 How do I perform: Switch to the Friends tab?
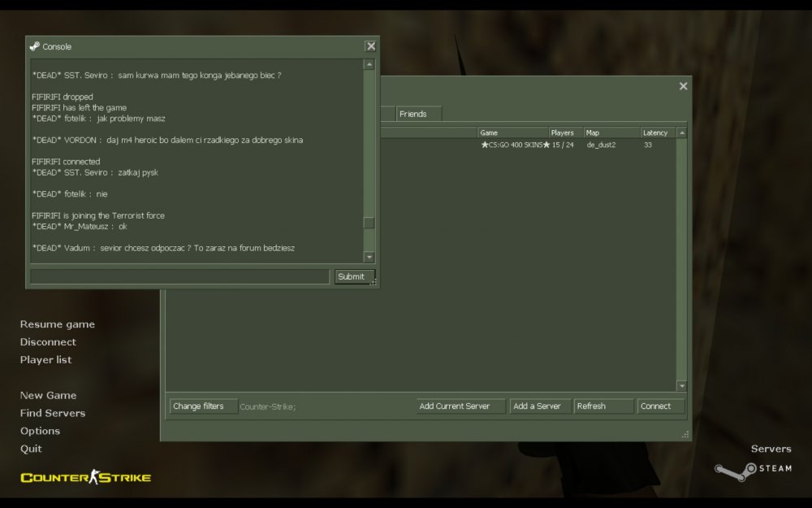413,114
